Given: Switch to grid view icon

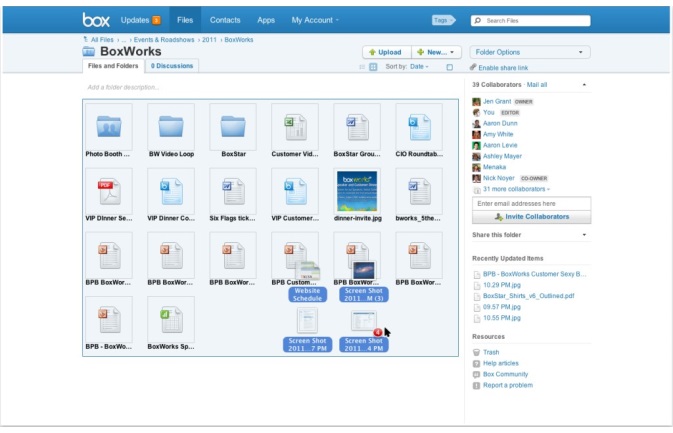Looking at the screenshot, I should 373,67.
